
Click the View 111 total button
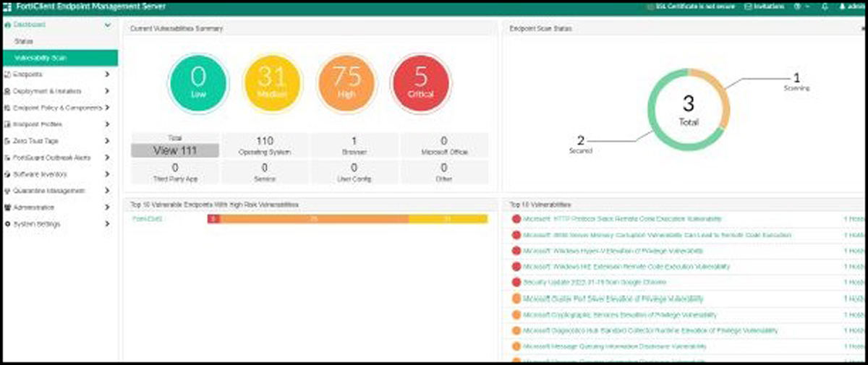[x=174, y=150]
